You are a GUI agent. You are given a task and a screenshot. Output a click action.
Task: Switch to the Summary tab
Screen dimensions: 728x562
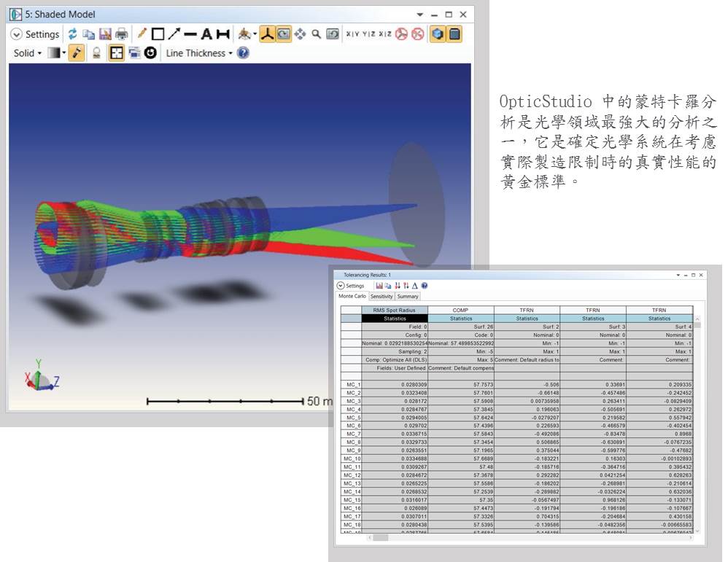[408, 297]
